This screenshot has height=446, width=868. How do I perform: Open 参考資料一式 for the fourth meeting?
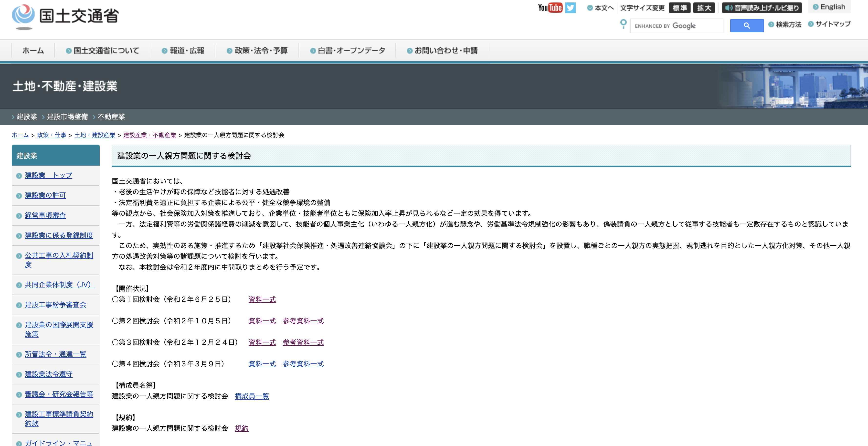(x=303, y=364)
